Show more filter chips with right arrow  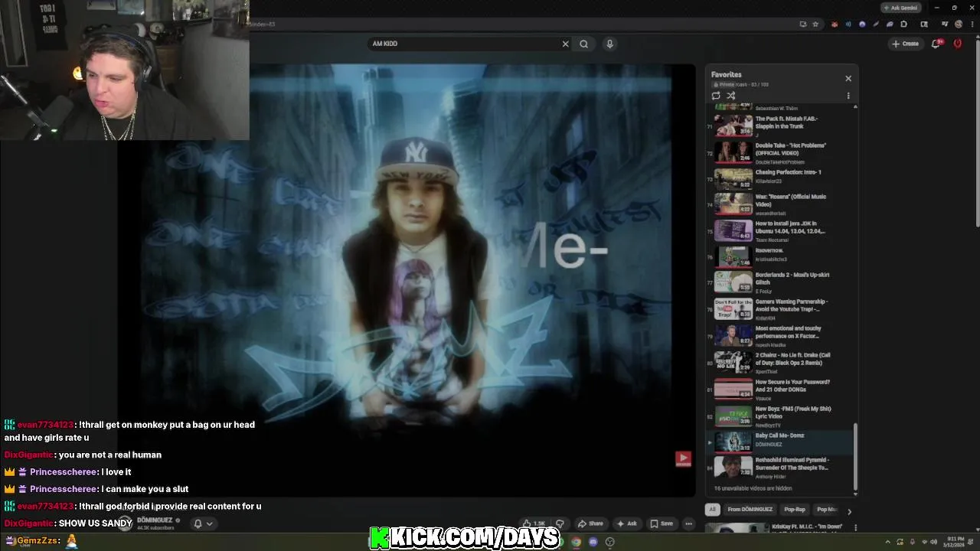(848, 511)
